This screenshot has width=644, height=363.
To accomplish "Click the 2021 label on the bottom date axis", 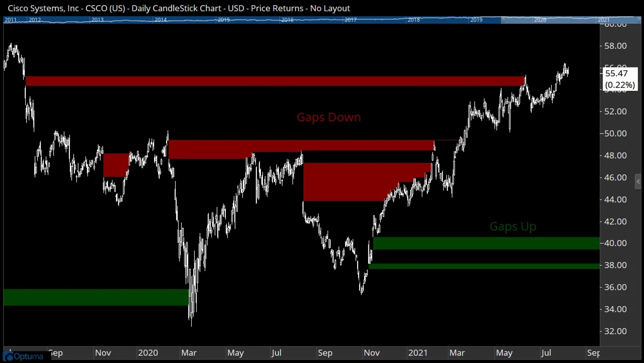I will click(x=418, y=353).
